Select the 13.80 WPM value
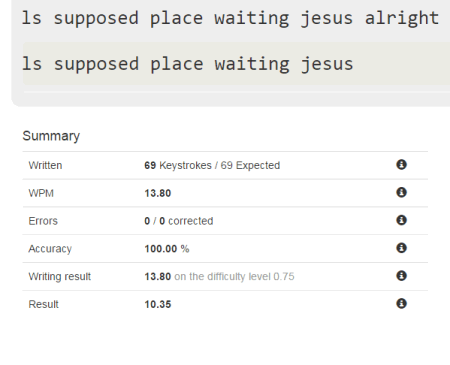The height and width of the screenshot is (365, 450). 158,193
